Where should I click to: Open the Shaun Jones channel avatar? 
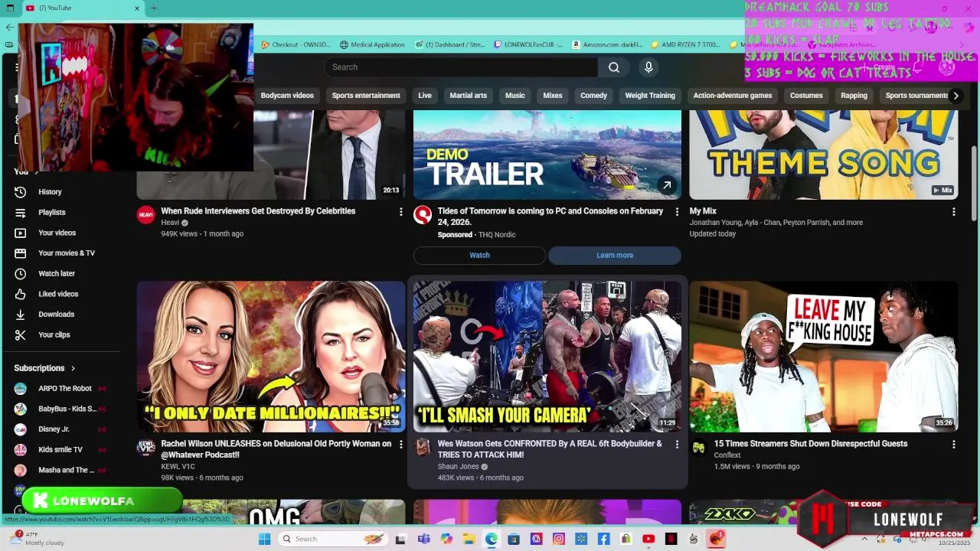(422, 448)
